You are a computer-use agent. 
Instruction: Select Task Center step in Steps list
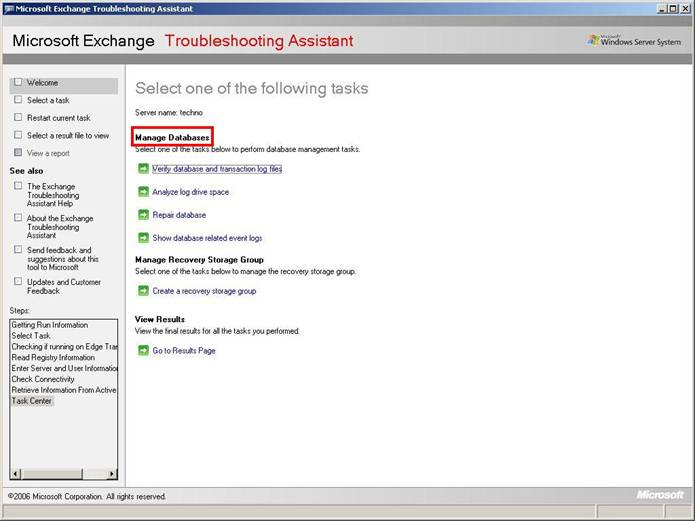click(x=31, y=401)
